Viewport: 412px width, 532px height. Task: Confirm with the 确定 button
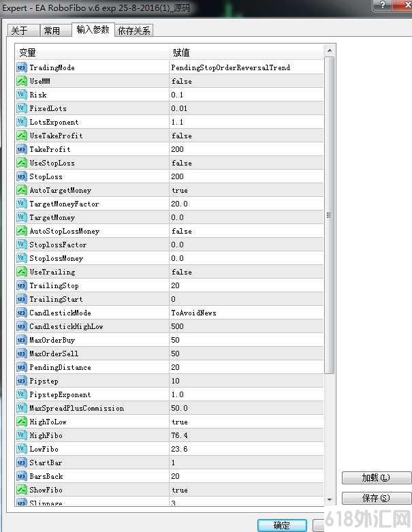coord(282,525)
